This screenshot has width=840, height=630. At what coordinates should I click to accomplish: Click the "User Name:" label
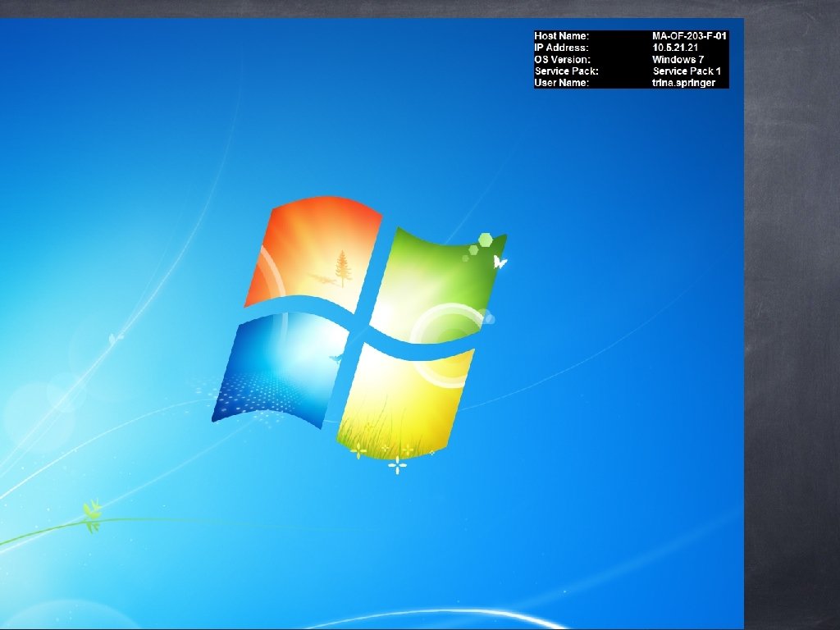pyautogui.click(x=561, y=83)
